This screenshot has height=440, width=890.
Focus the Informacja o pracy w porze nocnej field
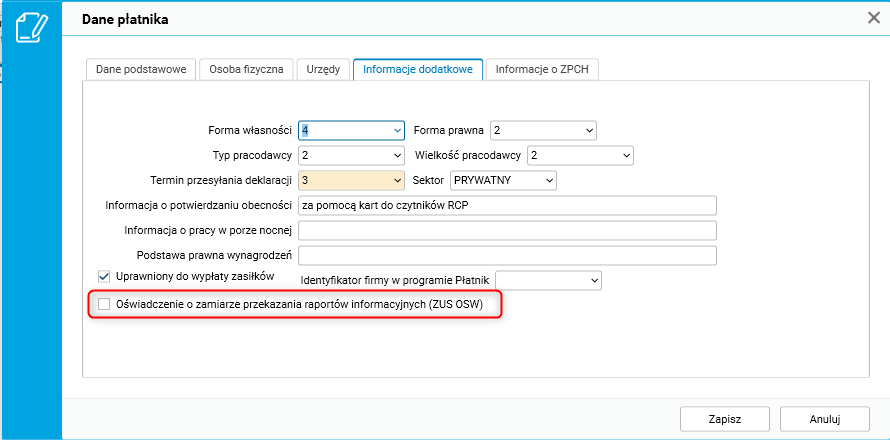507,230
